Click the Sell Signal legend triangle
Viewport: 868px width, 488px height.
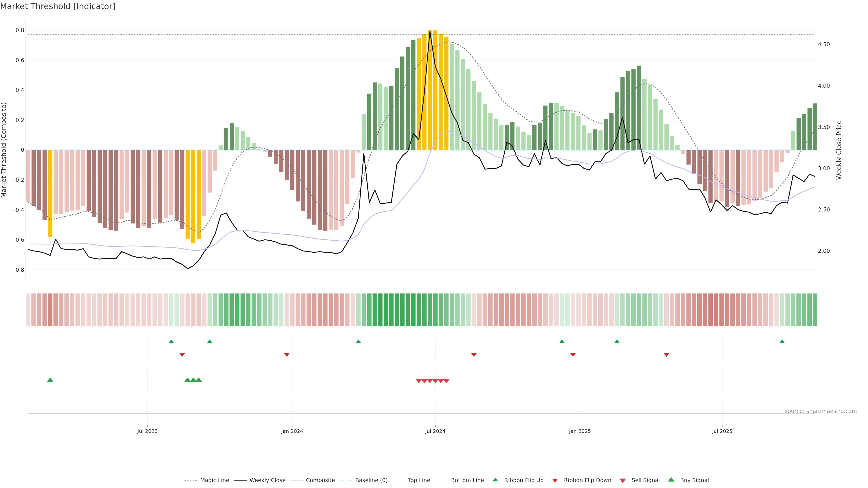click(x=623, y=481)
